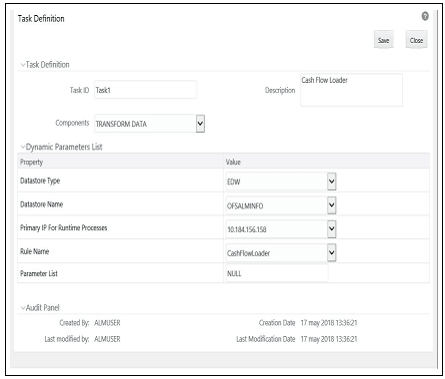Viewport: 445px width, 379px height.
Task: Open the Rule Name dropdown showing CashFlowLoader
Action: [x=281, y=253]
